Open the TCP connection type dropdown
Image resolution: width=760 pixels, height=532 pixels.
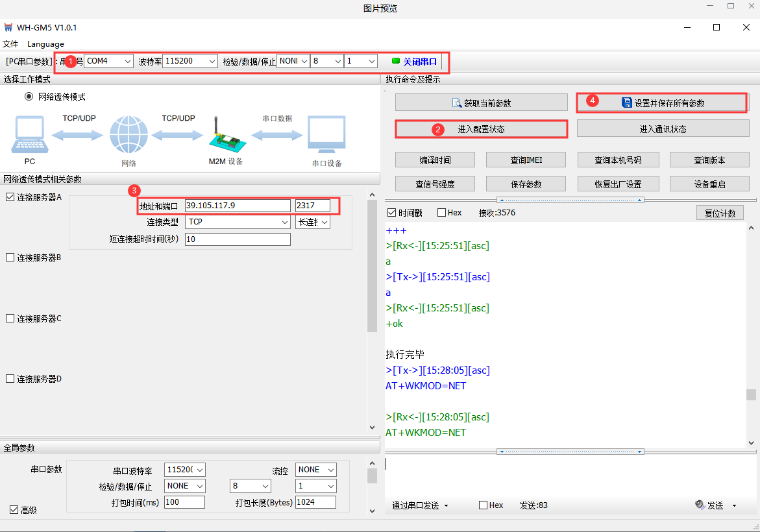(x=284, y=222)
